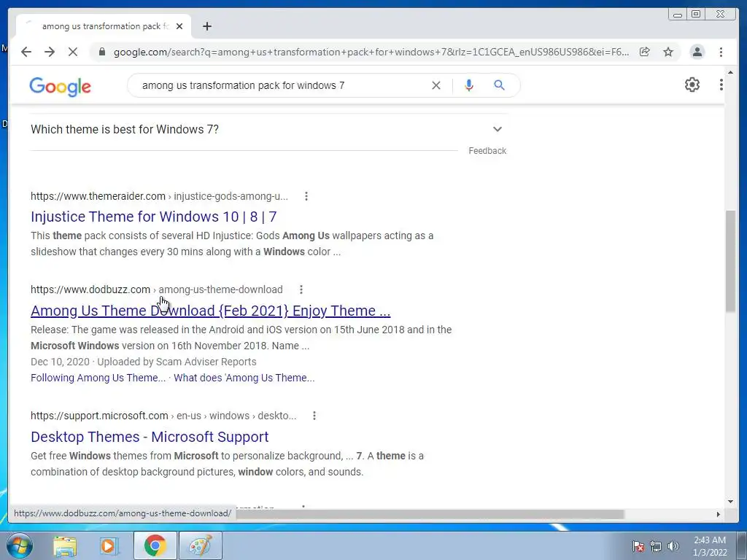
Task: Expand 'Which theme is best for Windows 7?'
Action: 268,130
